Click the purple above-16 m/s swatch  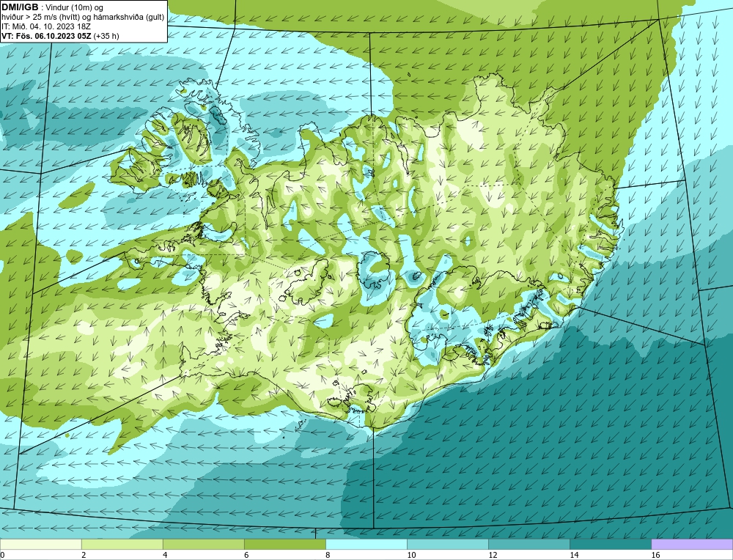692,544
